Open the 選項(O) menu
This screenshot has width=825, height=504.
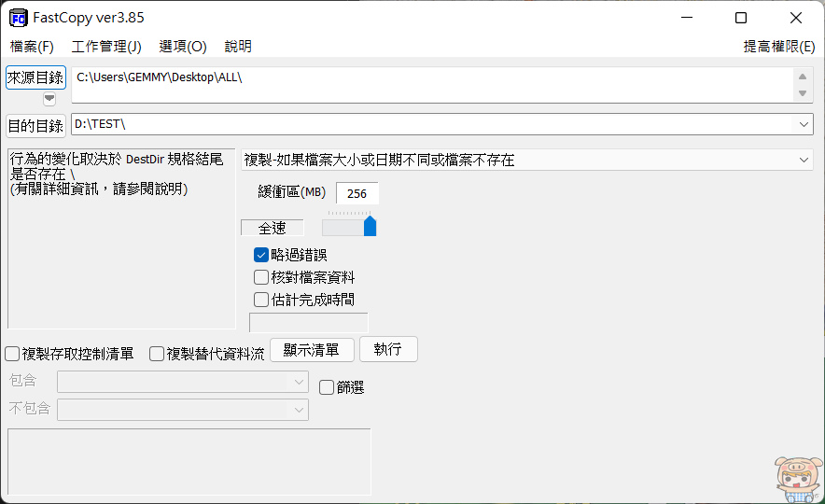click(183, 47)
